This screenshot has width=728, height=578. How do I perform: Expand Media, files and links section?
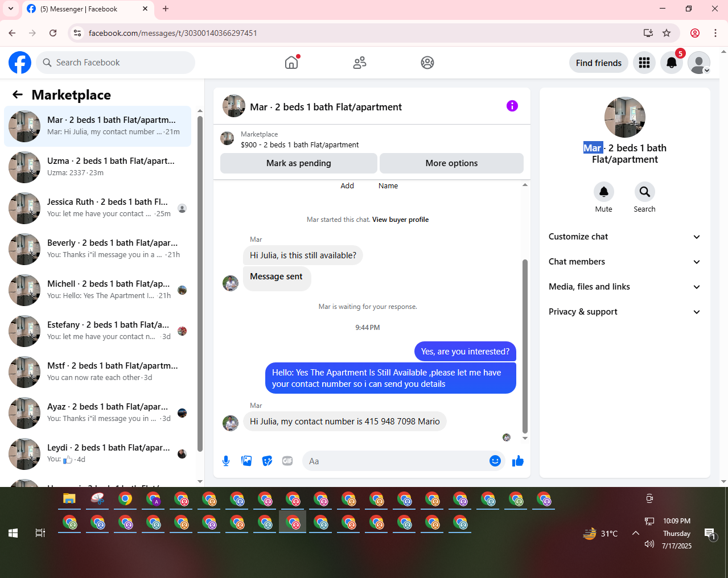(624, 287)
